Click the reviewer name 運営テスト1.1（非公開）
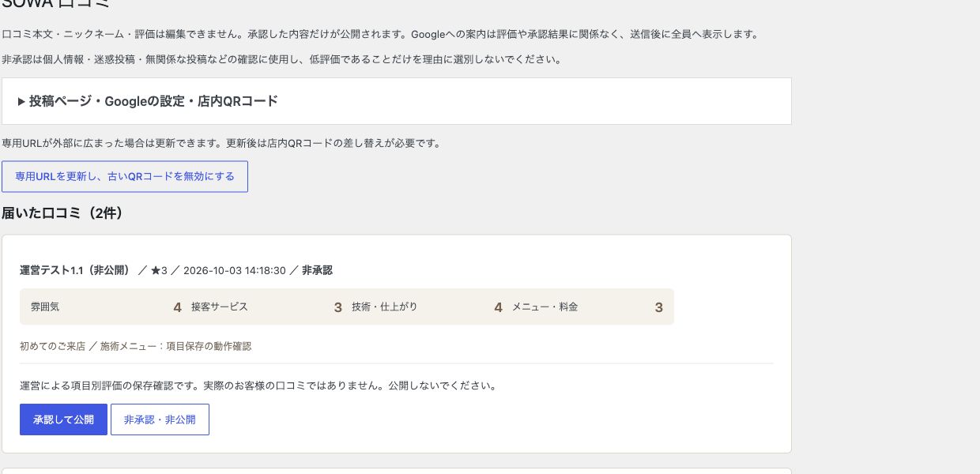The image size is (980, 474). pyautogui.click(x=75, y=270)
